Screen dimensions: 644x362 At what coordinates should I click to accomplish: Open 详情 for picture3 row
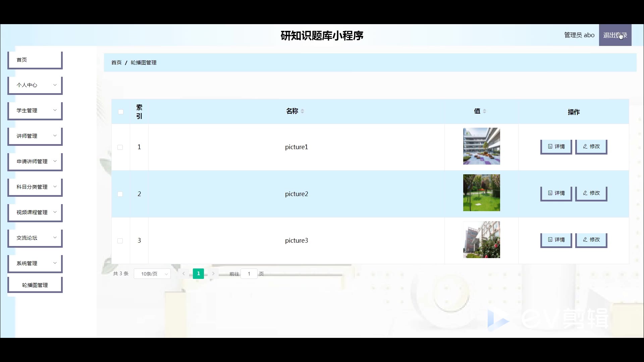coord(556,240)
